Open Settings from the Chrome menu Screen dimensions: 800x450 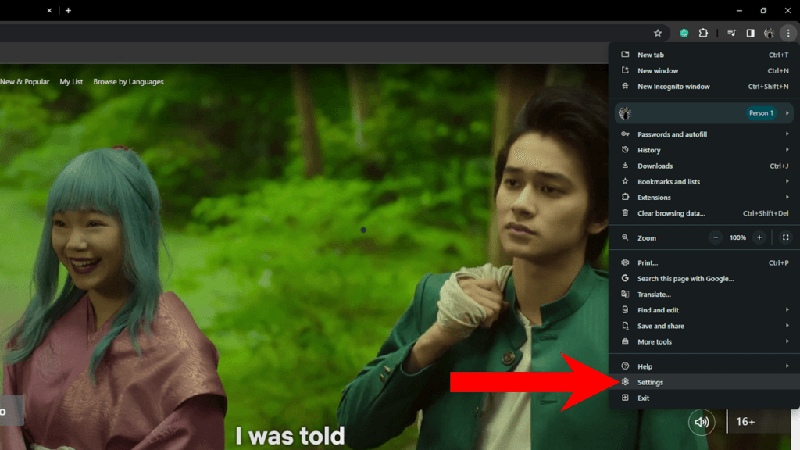[x=650, y=382]
